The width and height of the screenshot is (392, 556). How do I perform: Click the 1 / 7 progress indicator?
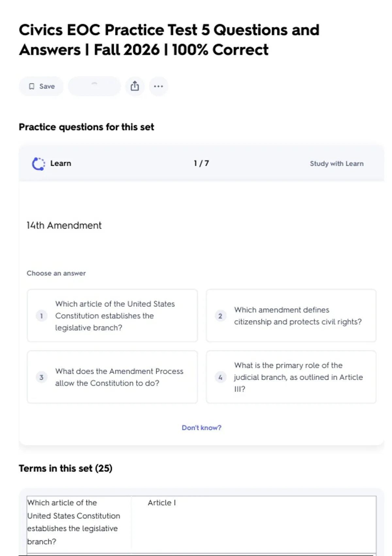(201, 163)
